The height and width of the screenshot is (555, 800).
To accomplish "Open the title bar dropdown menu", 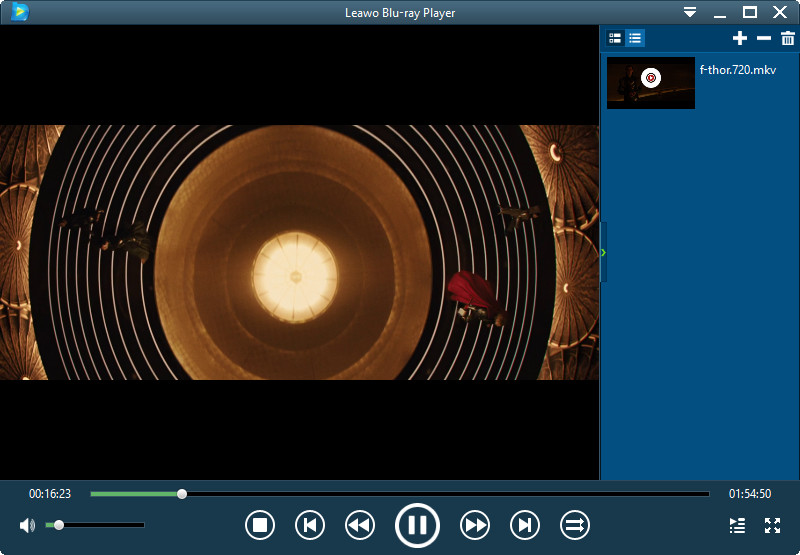I will (x=690, y=12).
